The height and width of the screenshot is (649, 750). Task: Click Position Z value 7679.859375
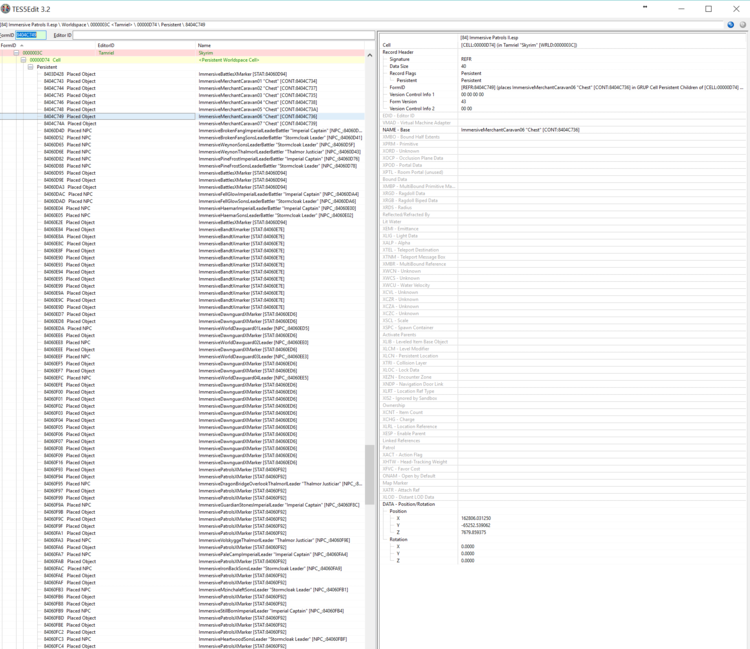pyautogui.click(x=474, y=533)
